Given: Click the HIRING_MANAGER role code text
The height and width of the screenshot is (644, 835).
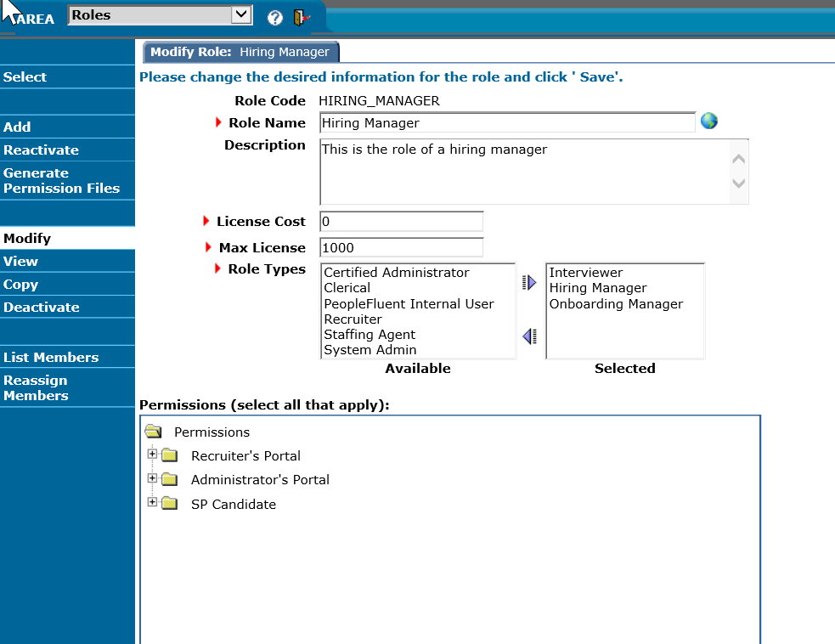Looking at the screenshot, I should tap(379, 100).
